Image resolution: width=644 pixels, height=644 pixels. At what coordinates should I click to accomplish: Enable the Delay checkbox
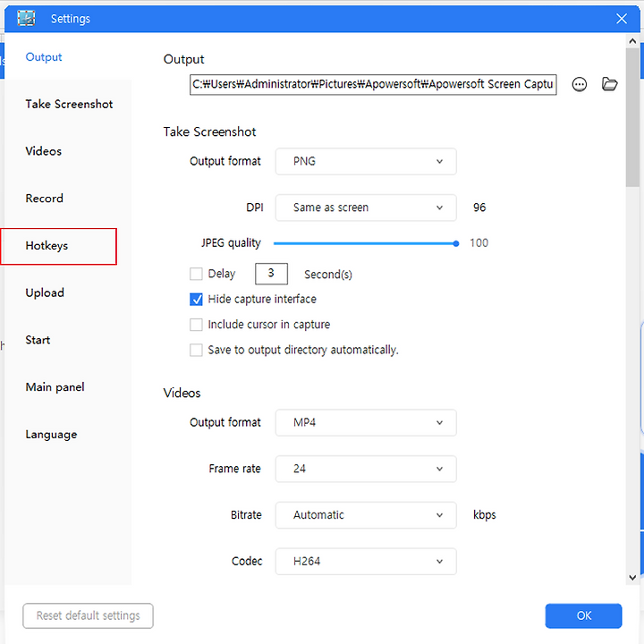point(196,274)
